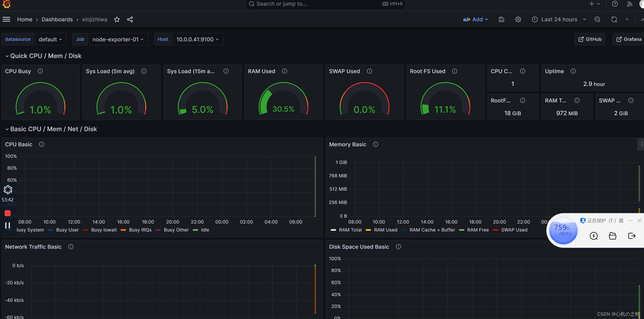This screenshot has width=644, height=319.
Task: Click the Search or jump to field
Action: [325, 4]
